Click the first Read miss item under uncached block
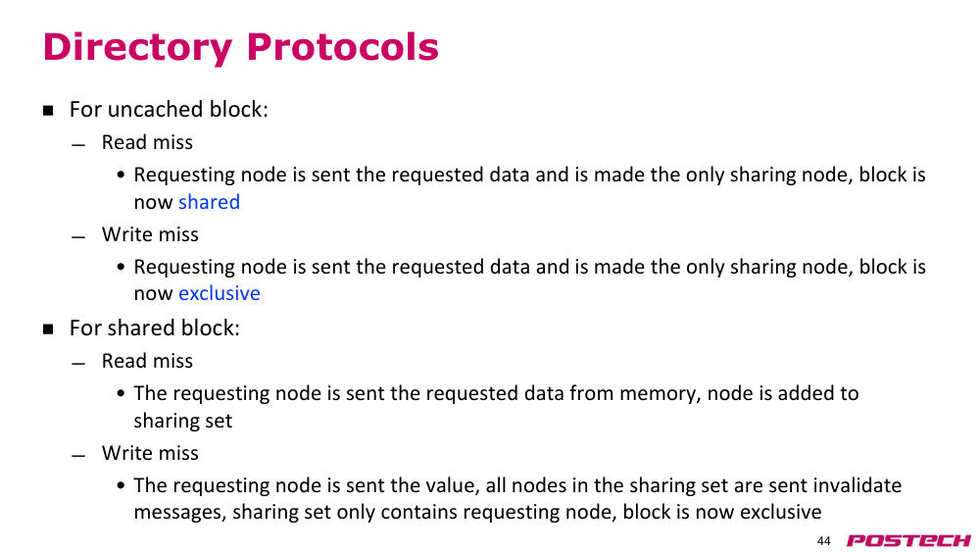Screen dimensions: 980x552 (x=148, y=142)
